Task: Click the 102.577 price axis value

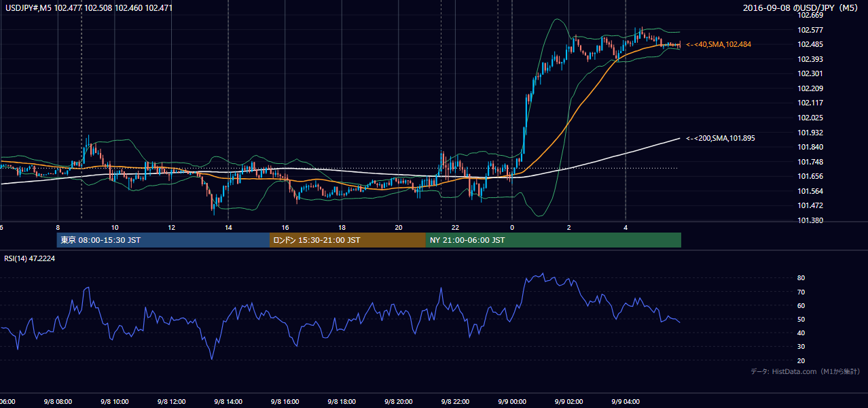Action: pyautogui.click(x=810, y=30)
